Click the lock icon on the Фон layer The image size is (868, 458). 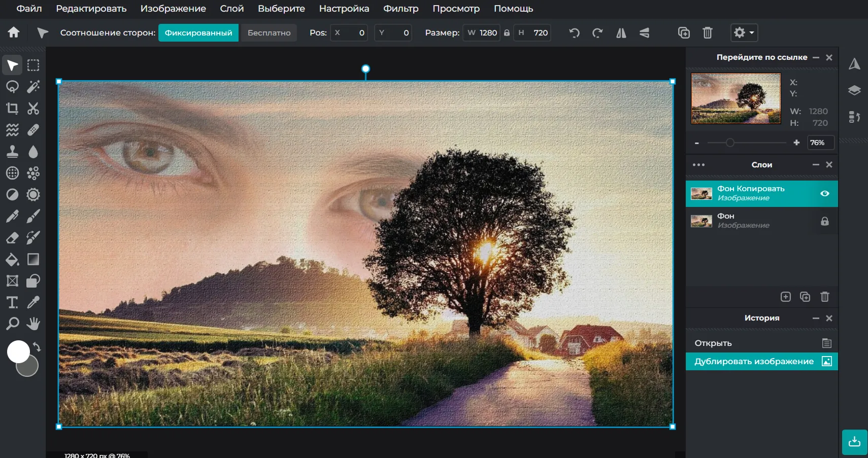pyautogui.click(x=825, y=221)
